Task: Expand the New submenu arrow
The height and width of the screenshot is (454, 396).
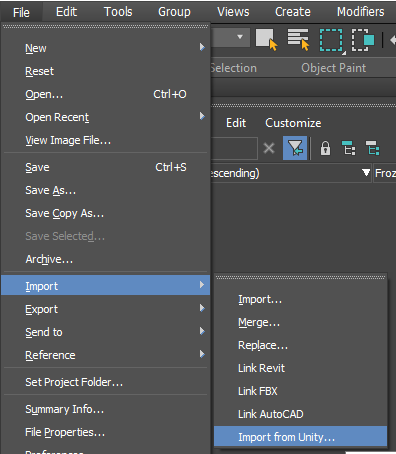Action: [202, 47]
